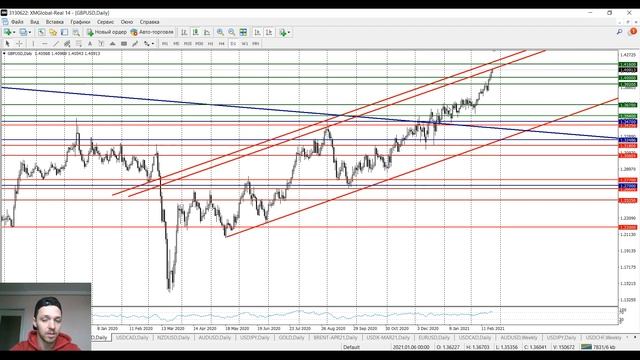The height and width of the screenshot is (360, 640).
Task: Expand the Profiles dropdown arrow
Action: pos(30,32)
